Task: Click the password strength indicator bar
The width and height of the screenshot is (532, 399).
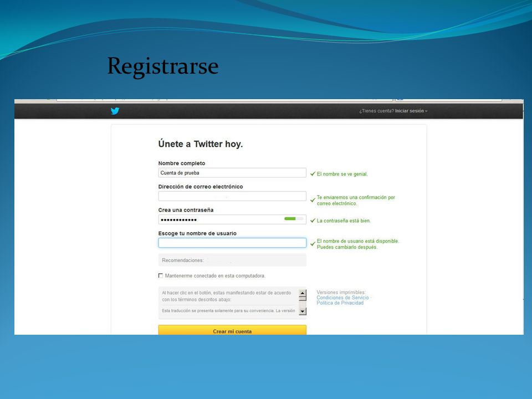Action: [x=294, y=219]
